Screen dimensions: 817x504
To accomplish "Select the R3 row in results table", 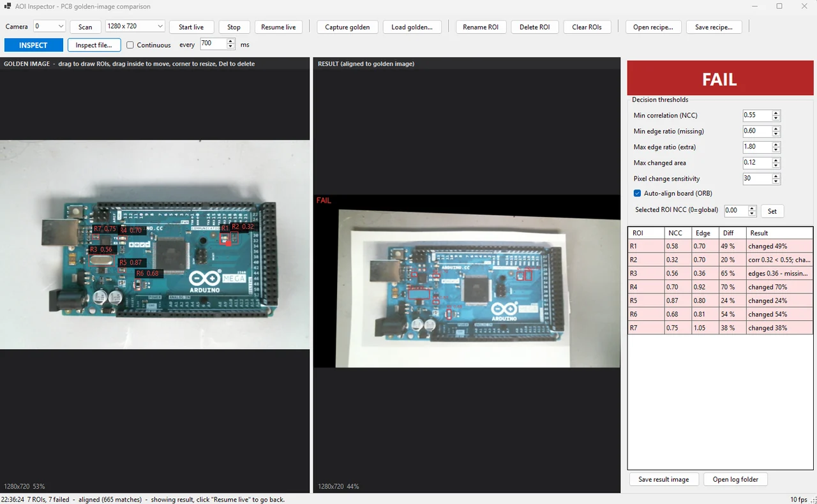I will click(x=720, y=273).
